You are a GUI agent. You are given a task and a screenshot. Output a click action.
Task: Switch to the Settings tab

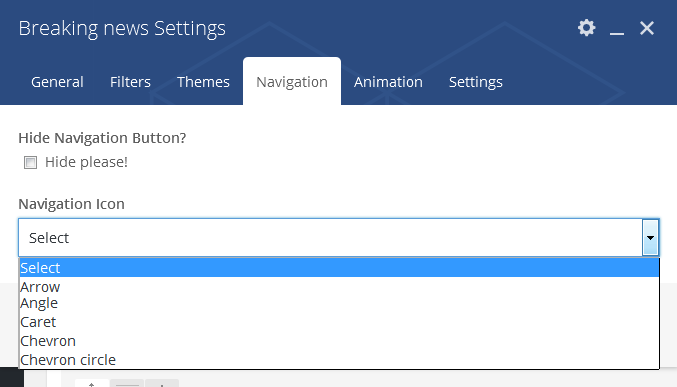pos(476,82)
